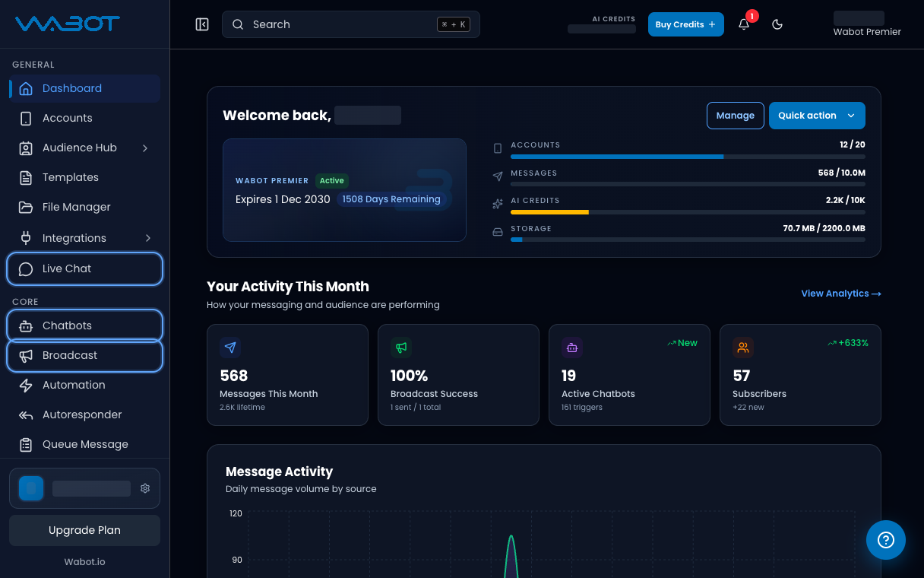Click the Messages paper plane icon in usage list
This screenshot has width=924, height=578.
[498, 176]
